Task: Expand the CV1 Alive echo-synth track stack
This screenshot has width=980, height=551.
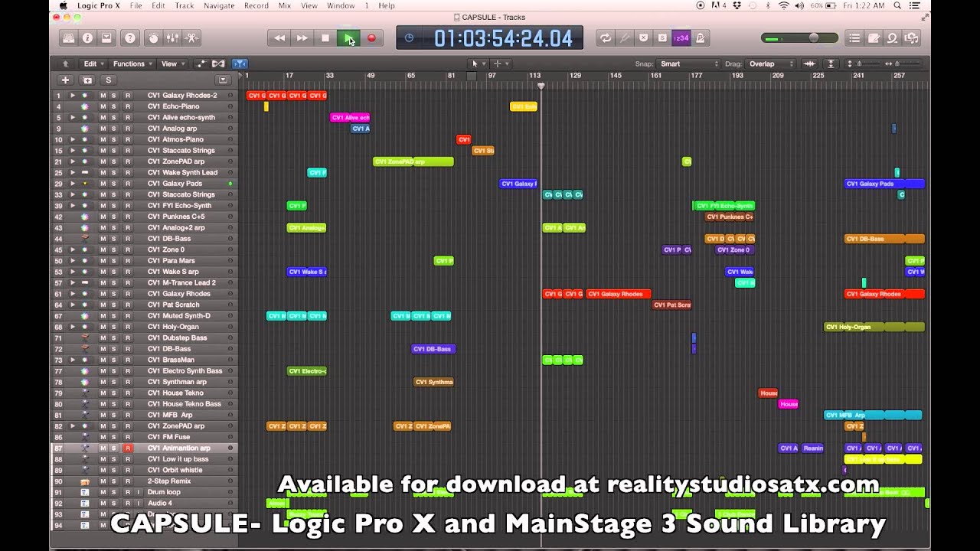Action: (x=73, y=118)
